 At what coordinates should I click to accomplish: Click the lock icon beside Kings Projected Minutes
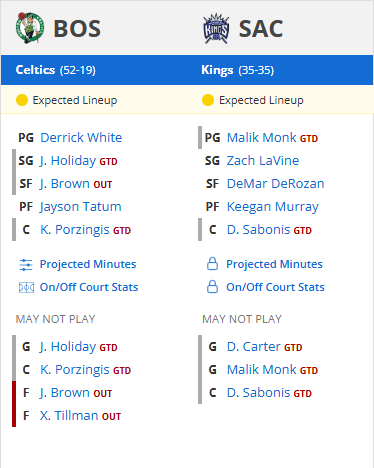(212, 264)
